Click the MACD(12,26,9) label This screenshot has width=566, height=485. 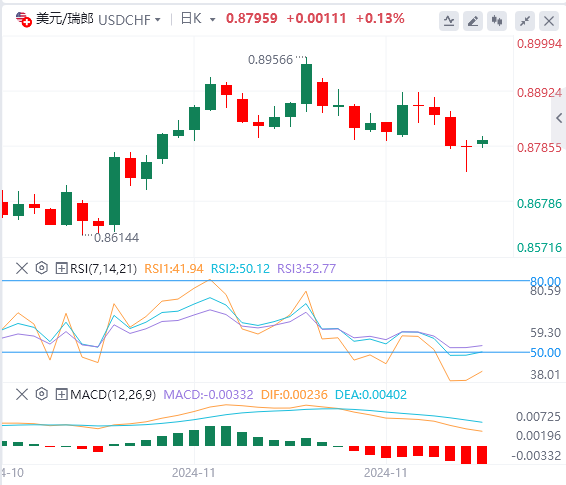(113, 394)
